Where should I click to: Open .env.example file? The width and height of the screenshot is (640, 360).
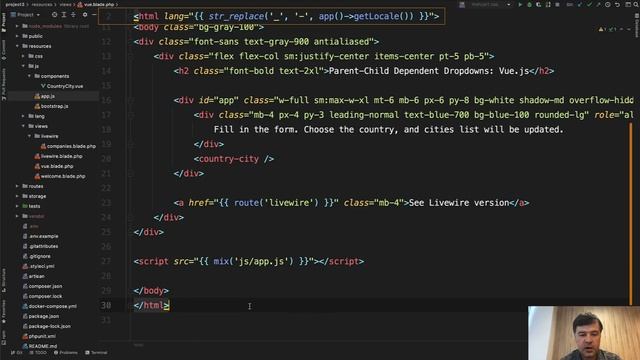[x=40, y=236]
